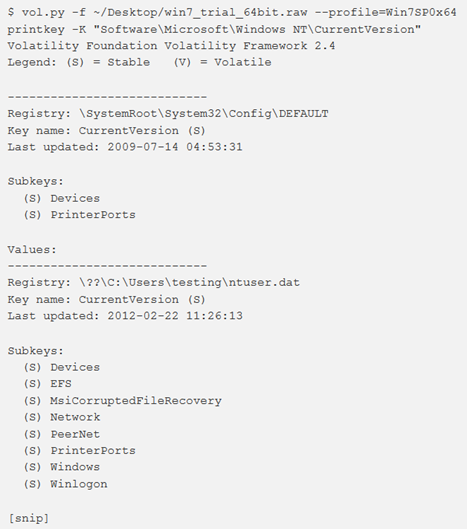Click the DEFAULT registry path line

(x=168, y=113)
